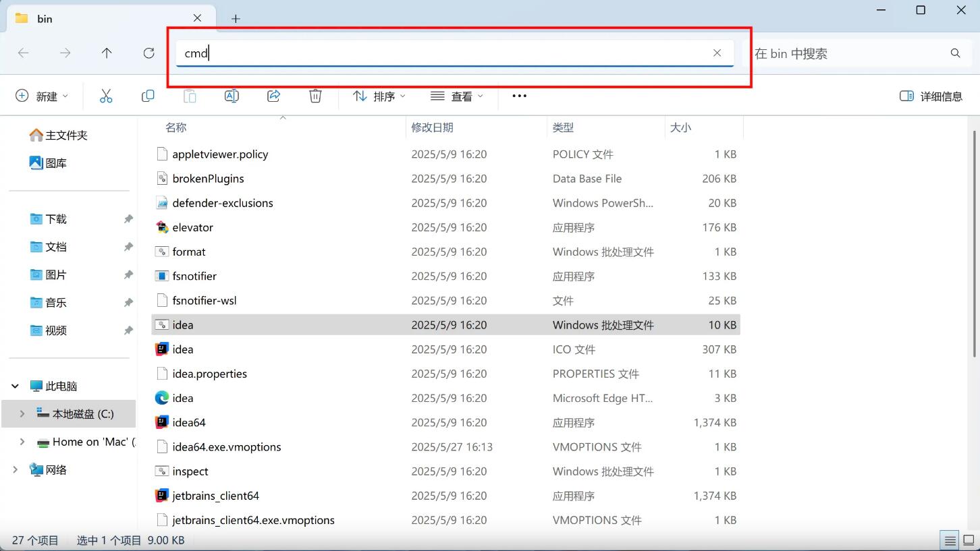Refresh the bin folder view
980x551 pixels.
point(149,53)
